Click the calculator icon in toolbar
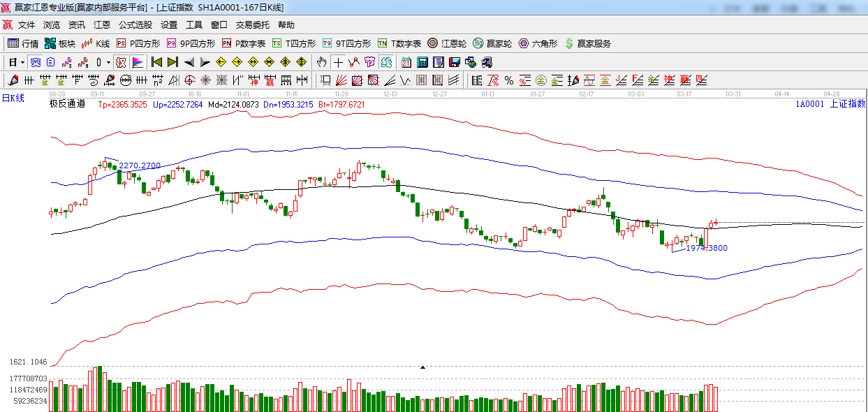Viewport: 868px width, 412px height. pos(422,62)
